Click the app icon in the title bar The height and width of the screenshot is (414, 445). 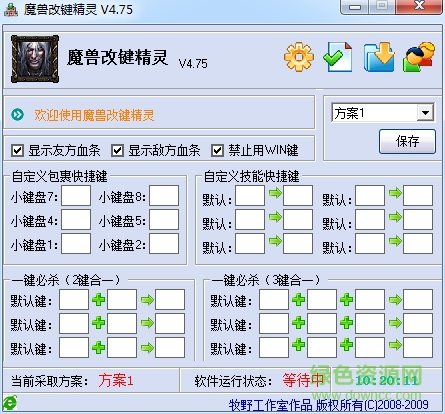point(11,10)
